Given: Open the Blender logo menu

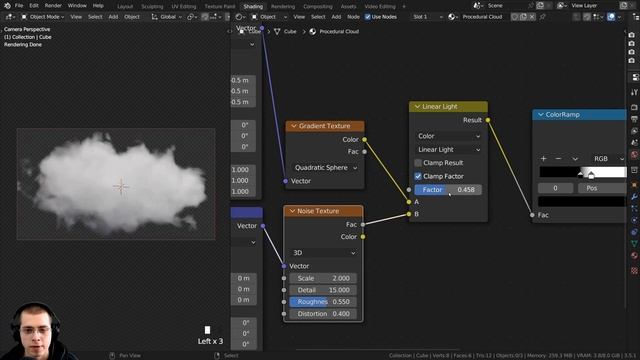Looking at the screenshot, I should point(7,6).
